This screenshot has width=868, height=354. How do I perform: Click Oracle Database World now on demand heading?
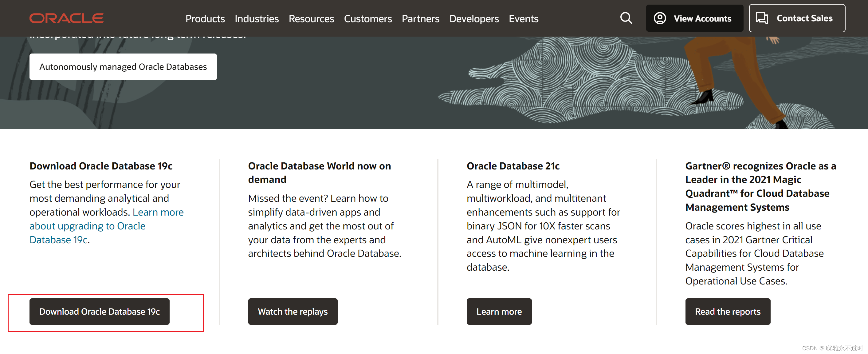[x=320, y=173]
